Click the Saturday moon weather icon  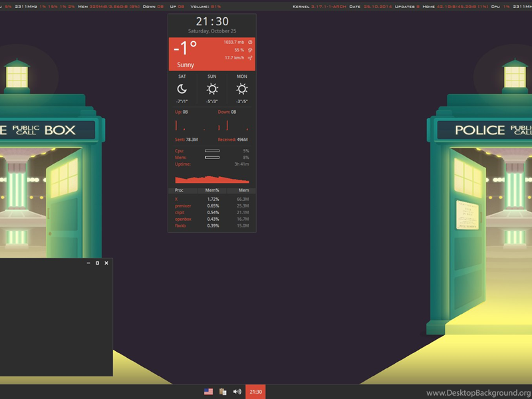pos(182,89)
